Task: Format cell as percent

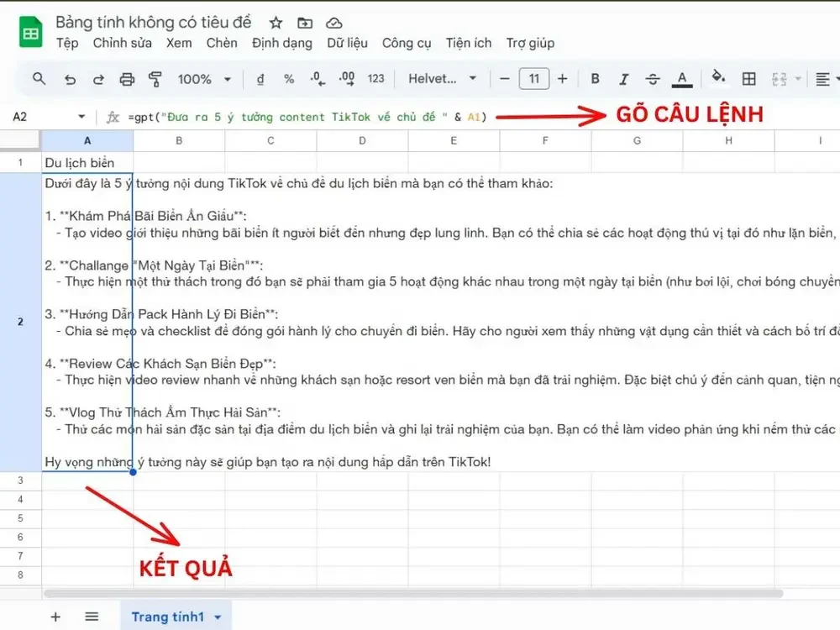Action: [289, 79]
